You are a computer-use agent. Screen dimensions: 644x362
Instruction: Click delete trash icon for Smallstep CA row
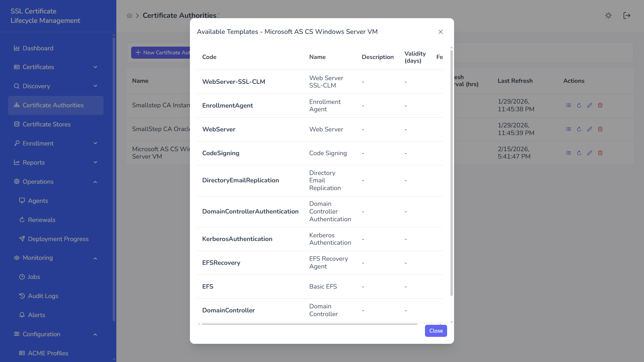tap(600, 105)
